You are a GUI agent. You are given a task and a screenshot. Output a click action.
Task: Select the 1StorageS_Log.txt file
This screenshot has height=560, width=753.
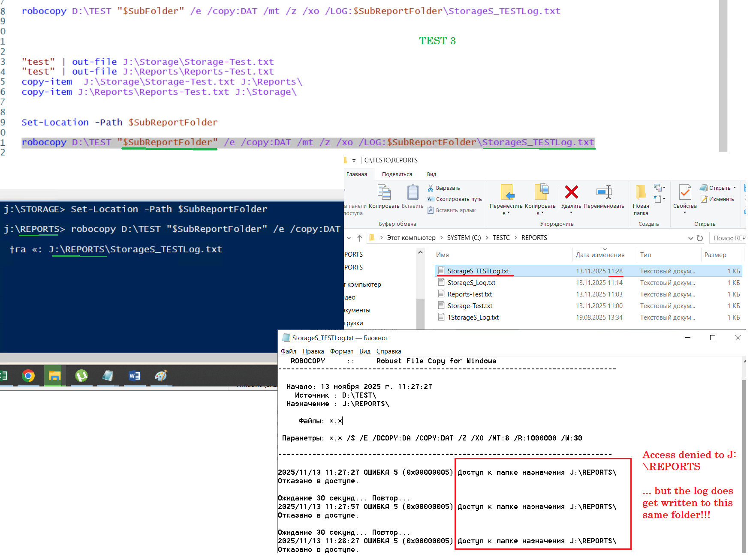[x=473, y=317]
